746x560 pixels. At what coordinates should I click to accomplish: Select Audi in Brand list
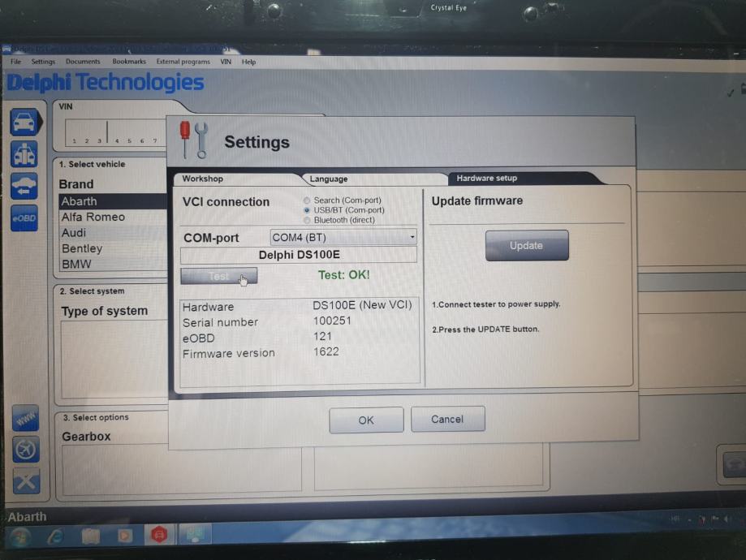[113, 233]
